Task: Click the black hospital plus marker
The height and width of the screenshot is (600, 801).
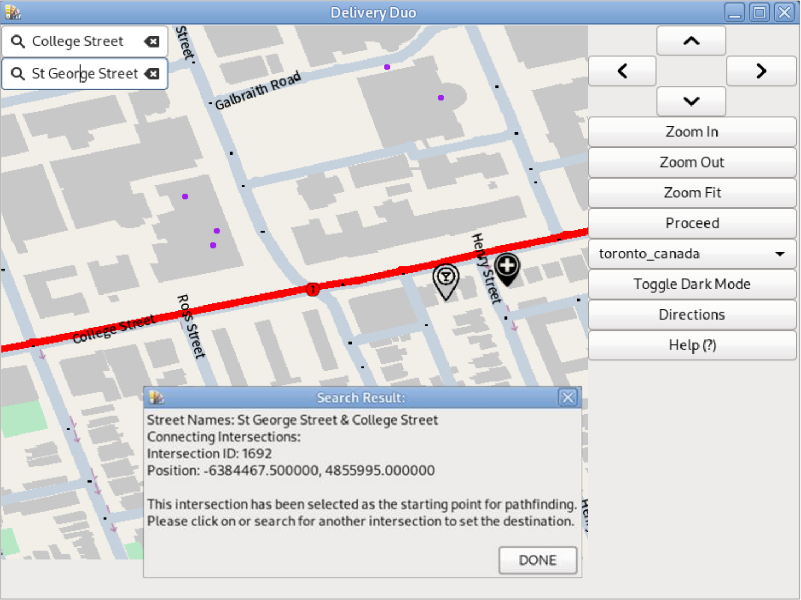Action: (x=508, y=267)
